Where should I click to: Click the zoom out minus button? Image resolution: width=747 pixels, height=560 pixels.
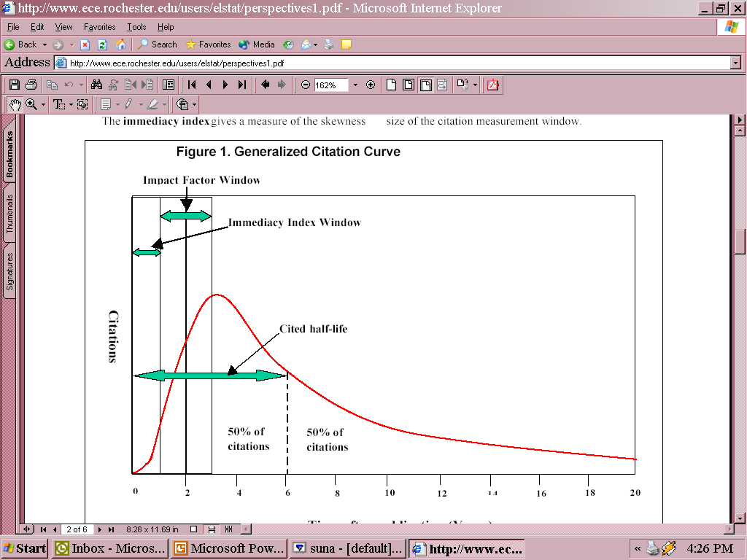tap(306, 85)
